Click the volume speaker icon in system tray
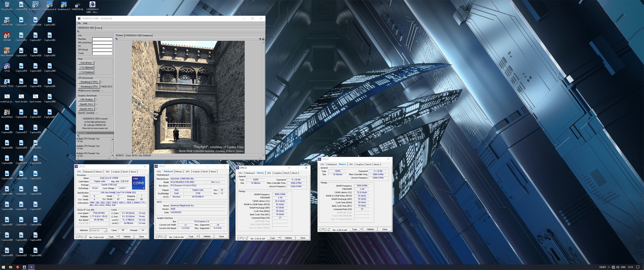The width and height of the screenshot is (644, 270). [x=618, y=267]
